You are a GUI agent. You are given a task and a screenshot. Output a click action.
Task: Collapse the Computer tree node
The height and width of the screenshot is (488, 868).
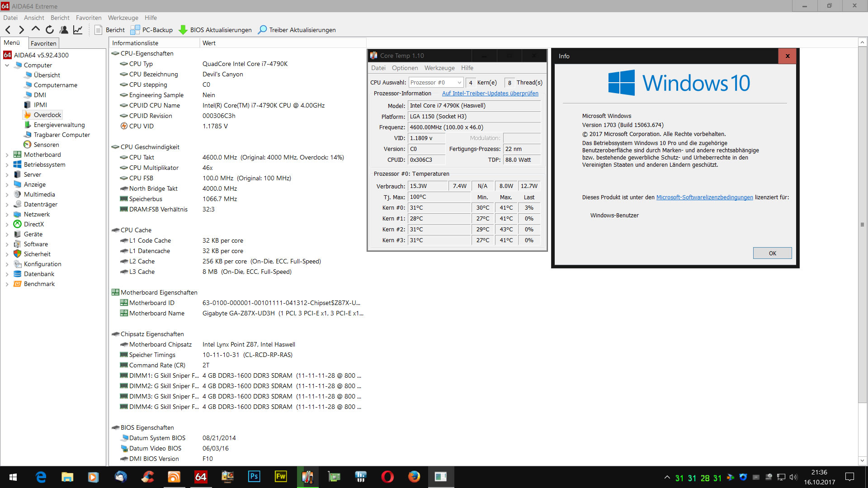7,66
